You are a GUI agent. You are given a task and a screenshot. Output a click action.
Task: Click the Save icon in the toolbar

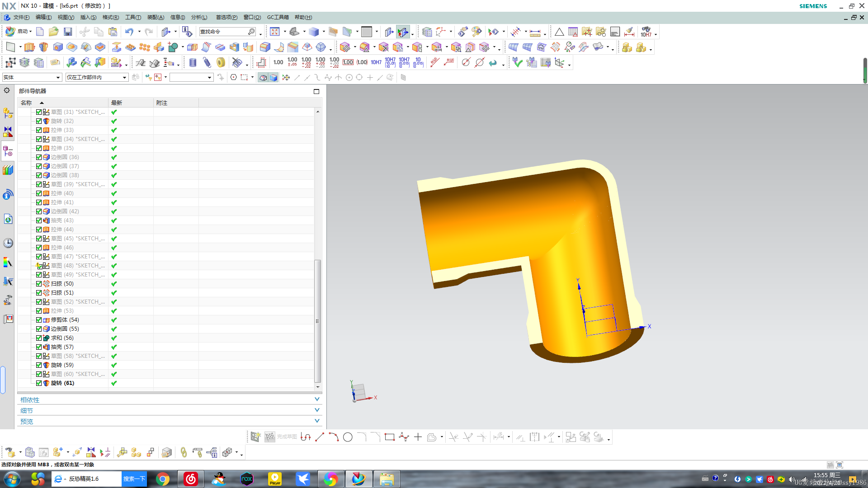(68, 32)
